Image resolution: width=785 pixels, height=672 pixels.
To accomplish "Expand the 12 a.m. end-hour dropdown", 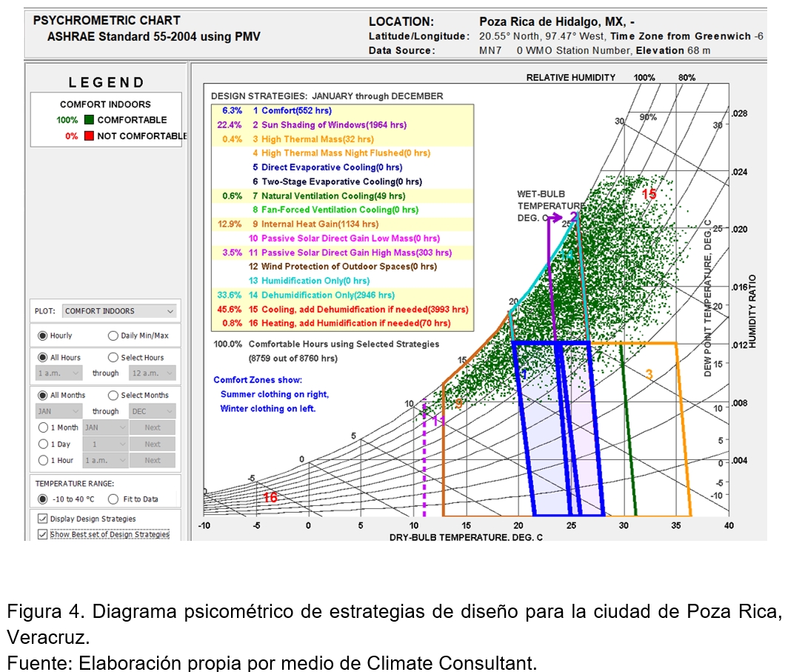I will (152, 373).
